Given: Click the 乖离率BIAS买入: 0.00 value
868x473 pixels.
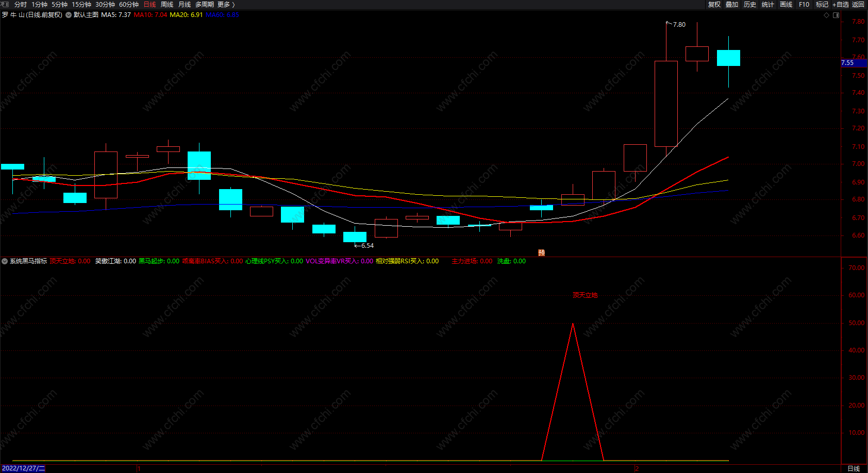Looking at the screenshot, I should [x=213, y=261].
